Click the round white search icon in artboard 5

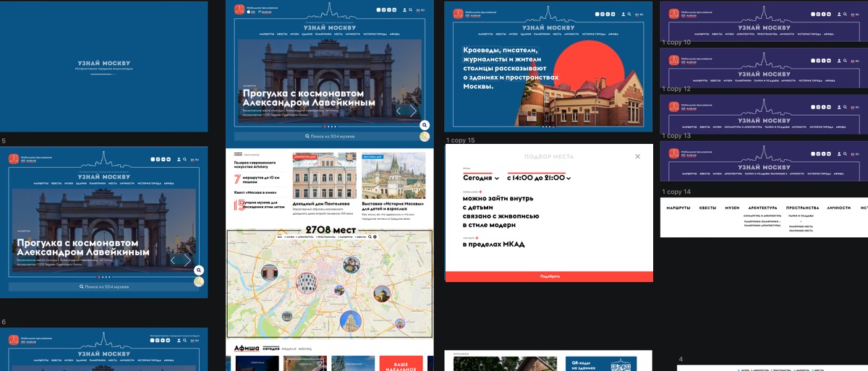pyautogui.click(x=199, y=270)
